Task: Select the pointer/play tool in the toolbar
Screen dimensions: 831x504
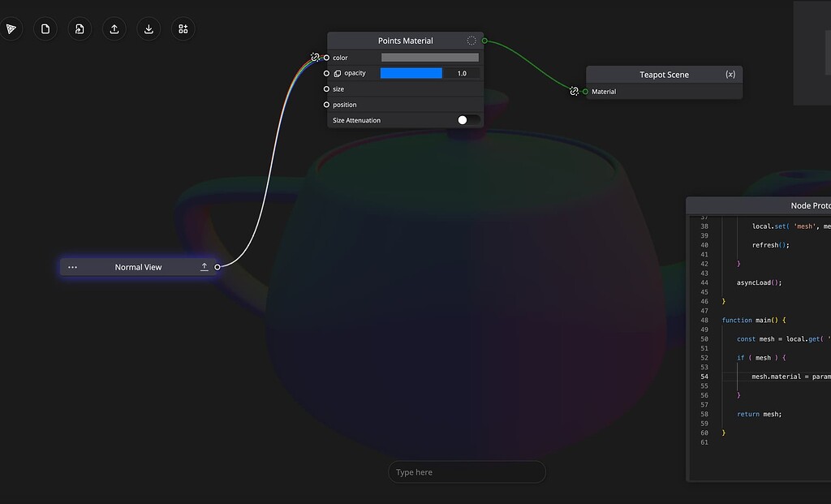Action: coord(11,28)
